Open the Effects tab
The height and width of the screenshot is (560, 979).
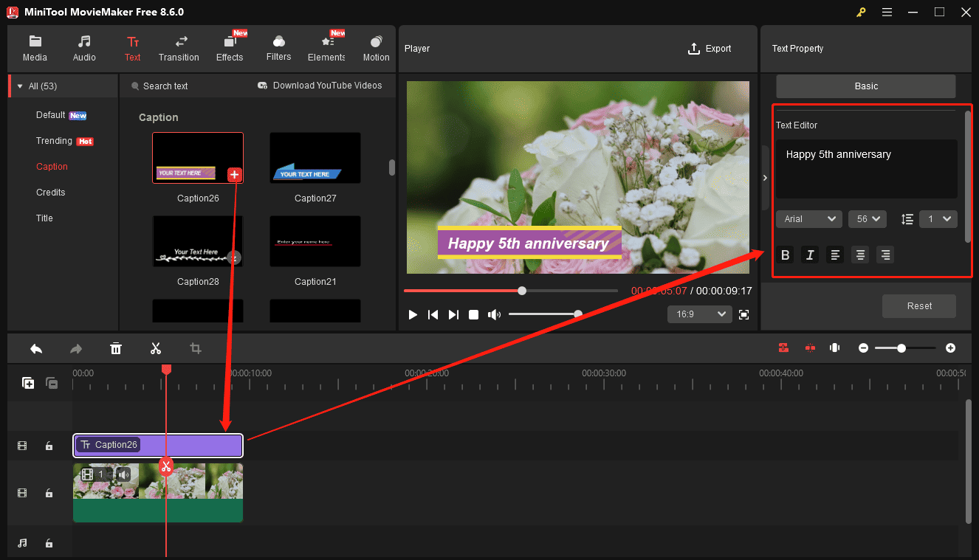point(230,49)
